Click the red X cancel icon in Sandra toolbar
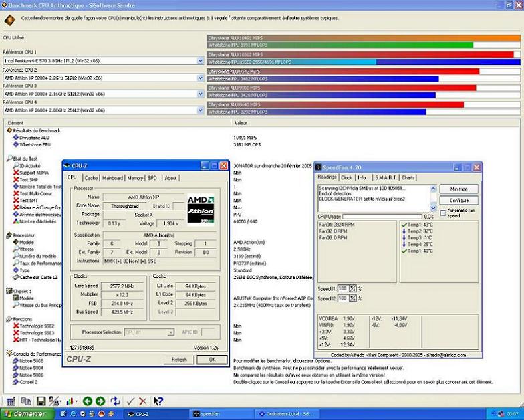The width and height of the screenshot is (524, 420). coord(143,401)
